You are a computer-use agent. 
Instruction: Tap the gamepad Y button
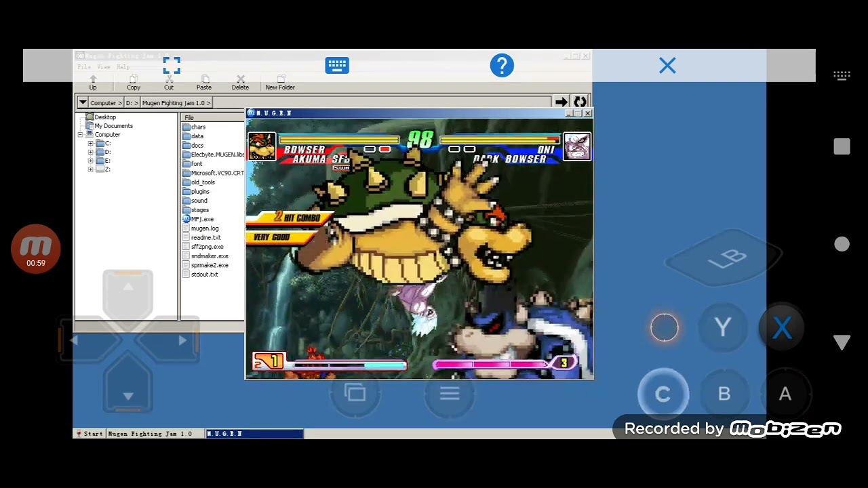[723, 328]
